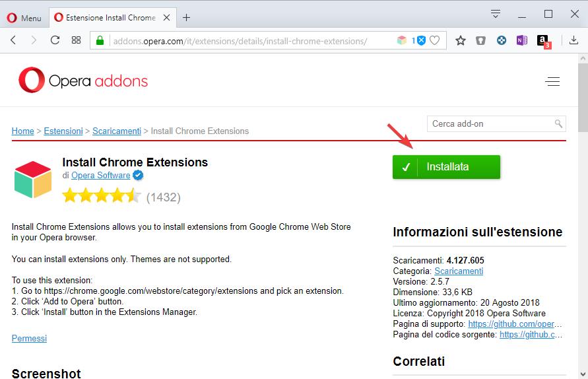Open the Speed Dial grid icon
This screenshot has width=588, height=379.
point(76,40)
